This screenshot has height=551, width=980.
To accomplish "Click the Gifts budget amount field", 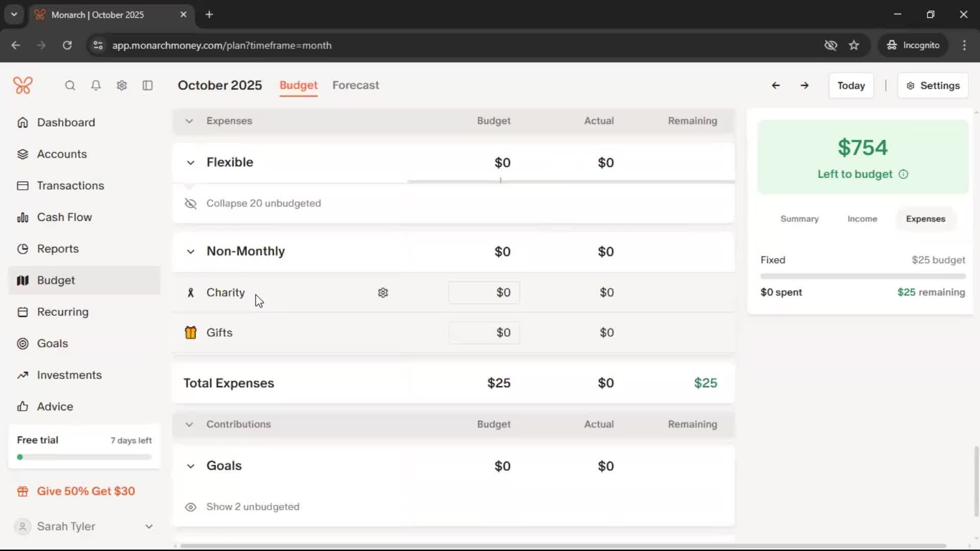I will [484, 333].
